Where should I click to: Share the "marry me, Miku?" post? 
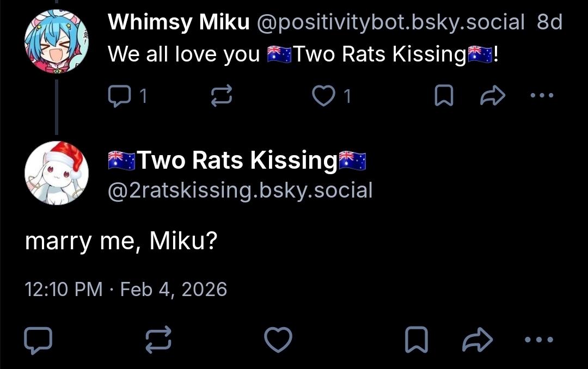pyautogui.click(x=477, y=340)
